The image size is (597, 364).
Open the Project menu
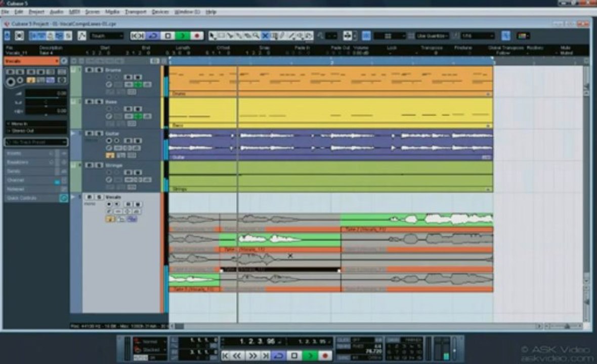pos(36,12)
